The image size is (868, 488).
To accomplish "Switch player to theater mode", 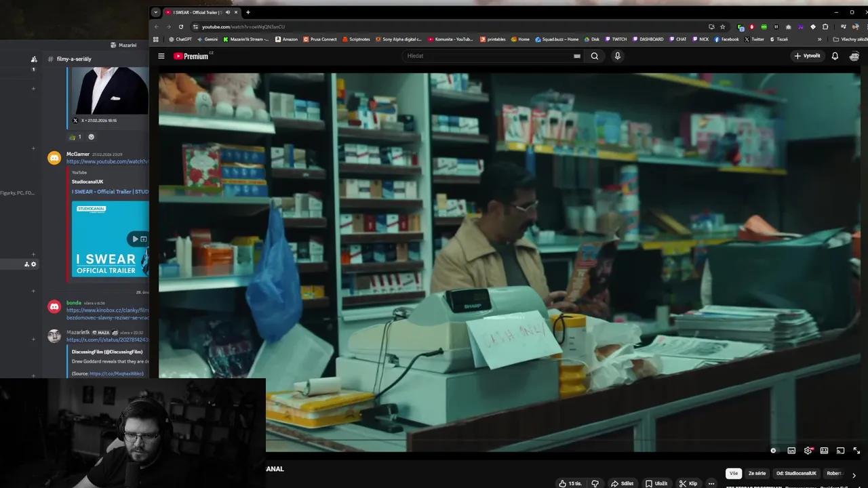I will coord(824,451).
